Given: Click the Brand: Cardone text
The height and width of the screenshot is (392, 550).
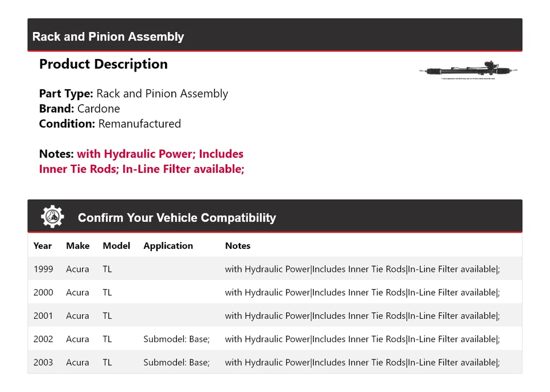Looking at the screenshot, I should pyautogui.click(x=80, y=109).
